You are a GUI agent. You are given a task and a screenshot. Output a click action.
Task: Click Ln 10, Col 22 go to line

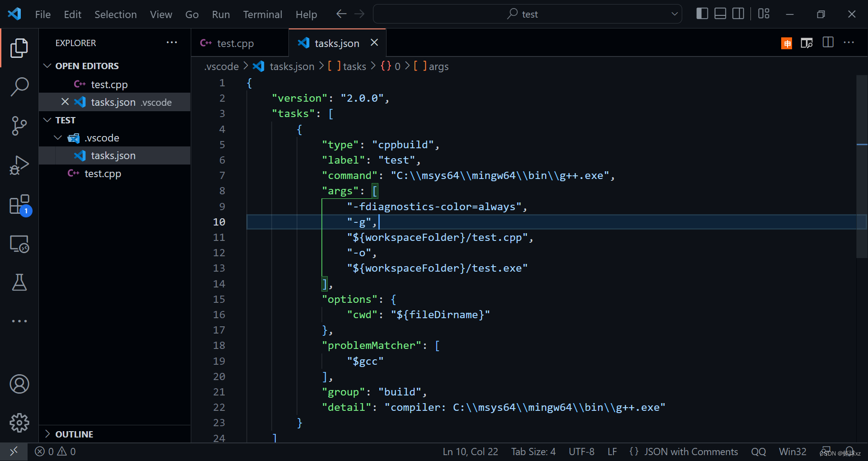[470, 452]
